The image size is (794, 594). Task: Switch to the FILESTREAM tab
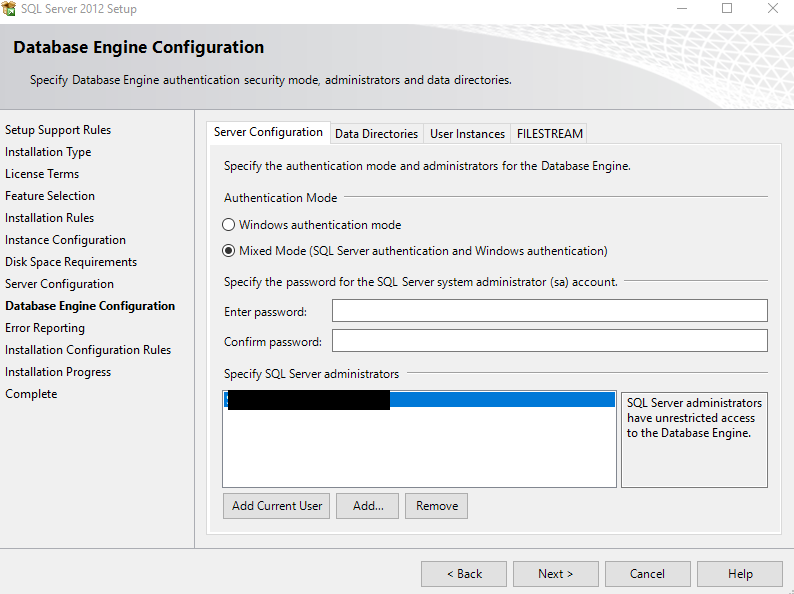click(549, 133)
